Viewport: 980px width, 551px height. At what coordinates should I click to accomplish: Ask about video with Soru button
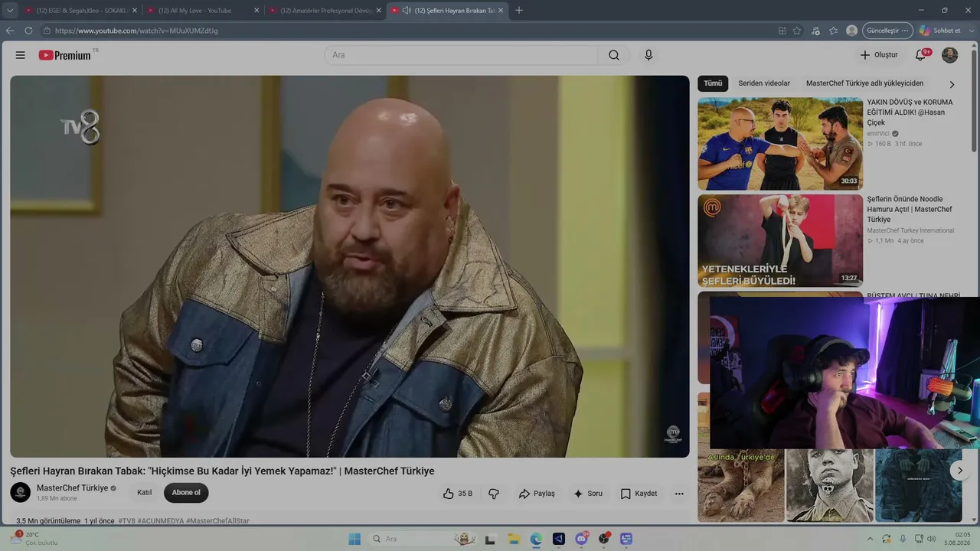588,494
